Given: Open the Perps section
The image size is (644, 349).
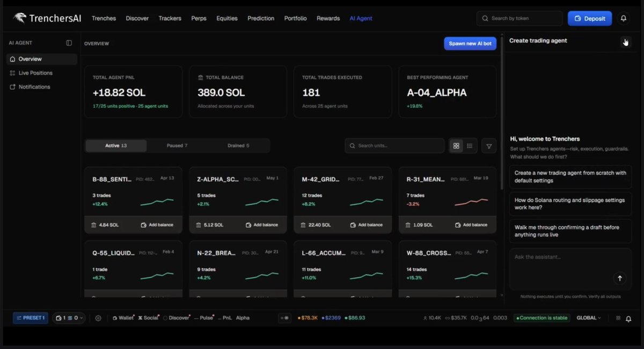Looking at the screenshot, I should click(x=199, y=18).
